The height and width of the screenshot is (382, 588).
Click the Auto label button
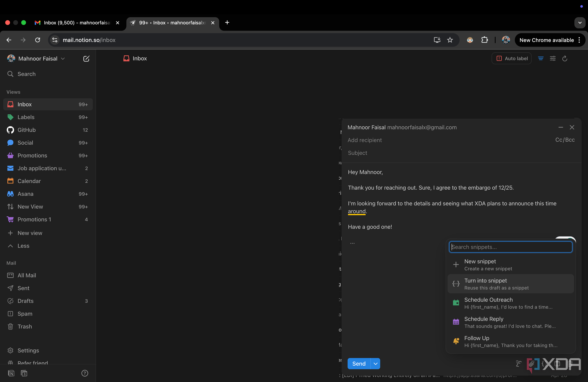(512, 59)
